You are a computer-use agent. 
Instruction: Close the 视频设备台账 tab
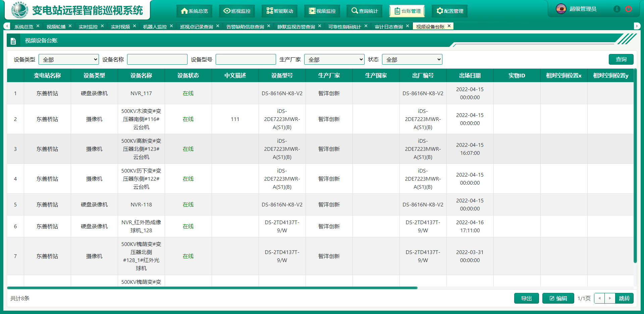[449, 26]
